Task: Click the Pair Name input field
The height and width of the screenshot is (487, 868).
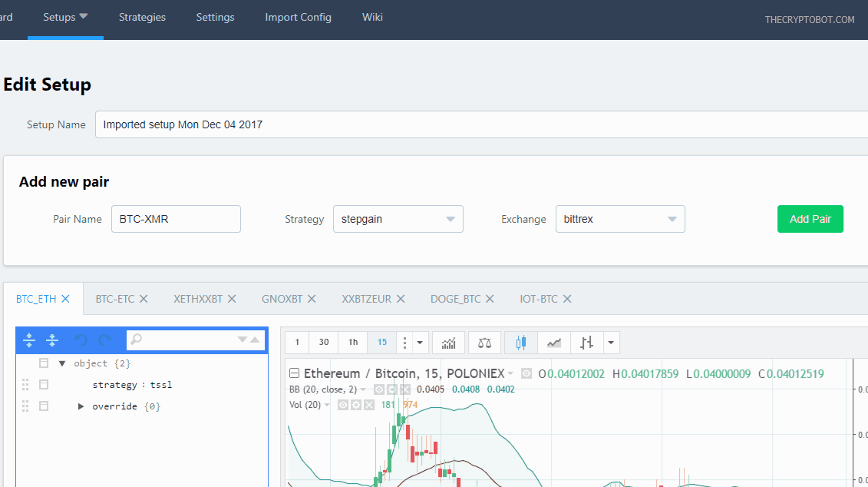Action: (x=176, y=219)
